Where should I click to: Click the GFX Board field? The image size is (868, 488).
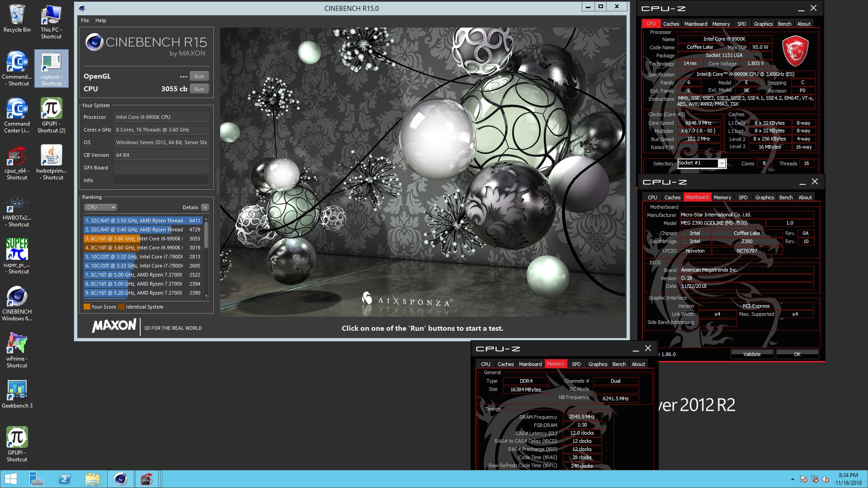tap(161, 168)
